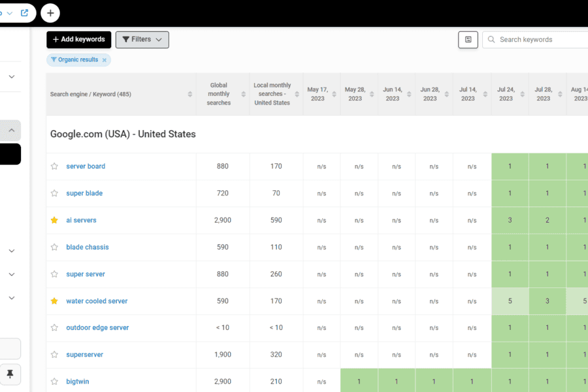Unstar the ai servers keyword
The width and height of the screenshot is (588, 392).
[55, 220]
